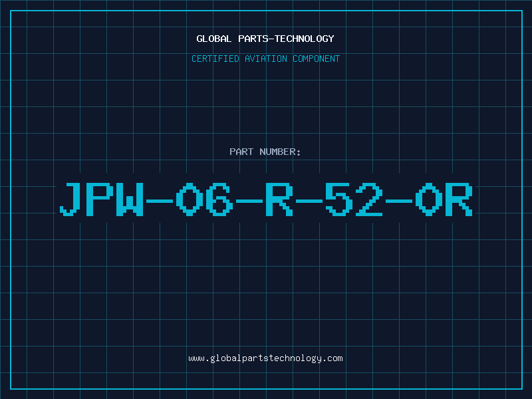Viewport: 532px width, 399px height.
Task: Click the GLOBAL PARTS-TECHNOLOGY heading
Action: pyautogui.click(x=265, y=39)
